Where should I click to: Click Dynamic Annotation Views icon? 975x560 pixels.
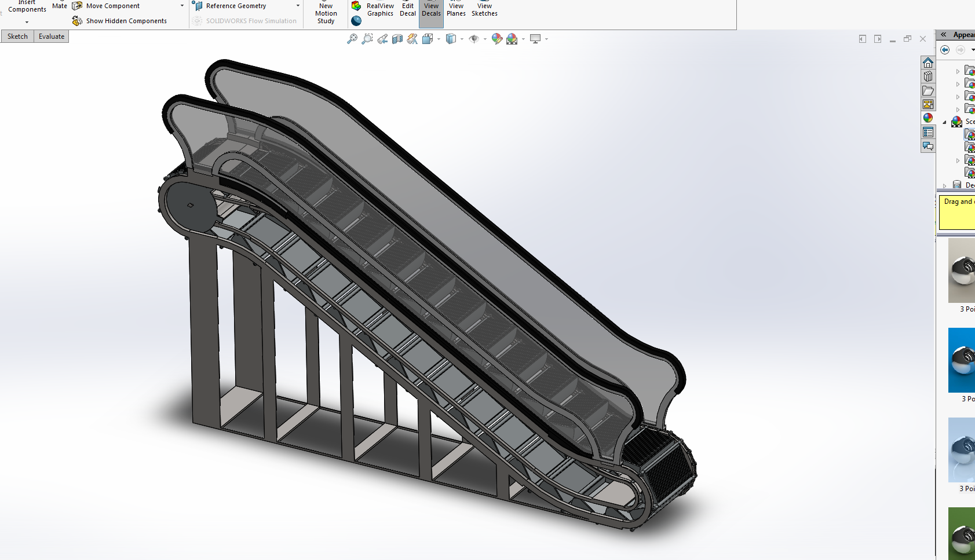tap(412, 39)
